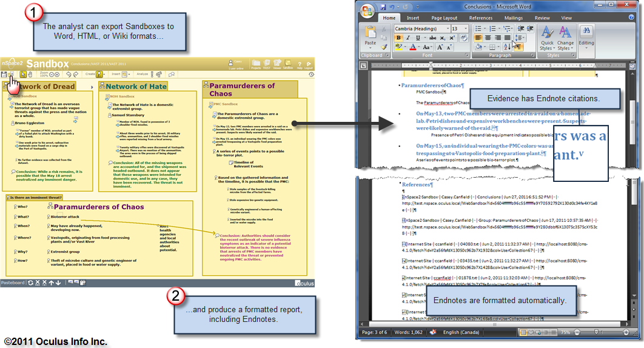Apply the yellow text highlight color

399,47
